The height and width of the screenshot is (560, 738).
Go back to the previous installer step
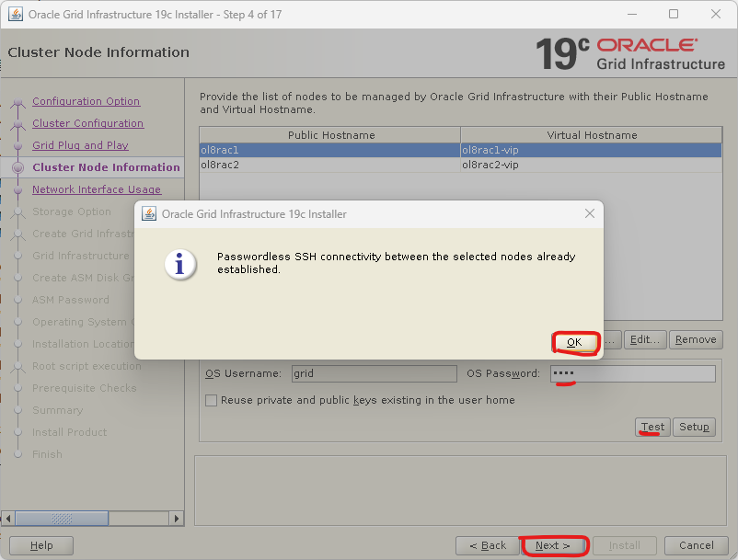[x=488, y=545]
